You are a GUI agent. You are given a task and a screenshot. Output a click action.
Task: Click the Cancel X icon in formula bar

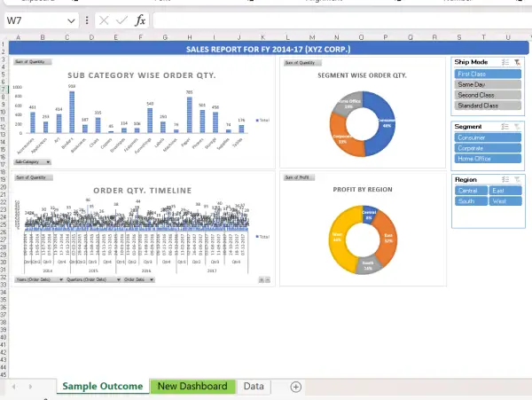[x=104, y=20]
